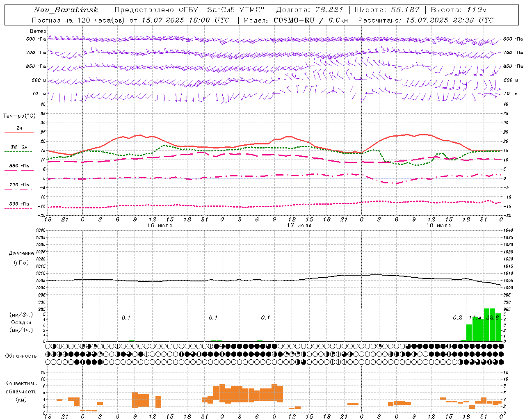Click green dashed sample under Td 2м

(18, 151)
